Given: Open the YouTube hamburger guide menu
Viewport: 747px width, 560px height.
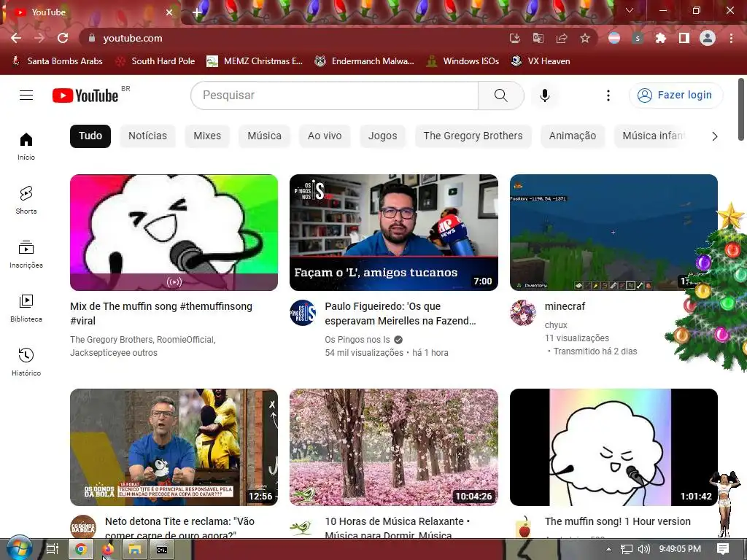Looking at the screenshot, I should [x=26, y=96].
